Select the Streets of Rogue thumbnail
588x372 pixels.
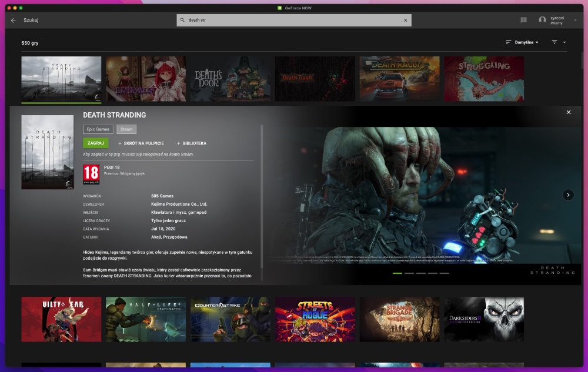(x=315, y=319)
